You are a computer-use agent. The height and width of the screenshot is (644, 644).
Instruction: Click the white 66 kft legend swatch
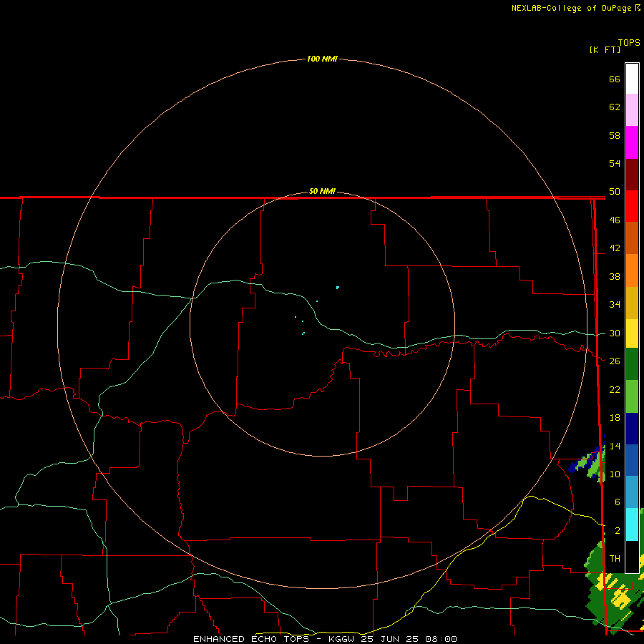[x=632, y=79]
